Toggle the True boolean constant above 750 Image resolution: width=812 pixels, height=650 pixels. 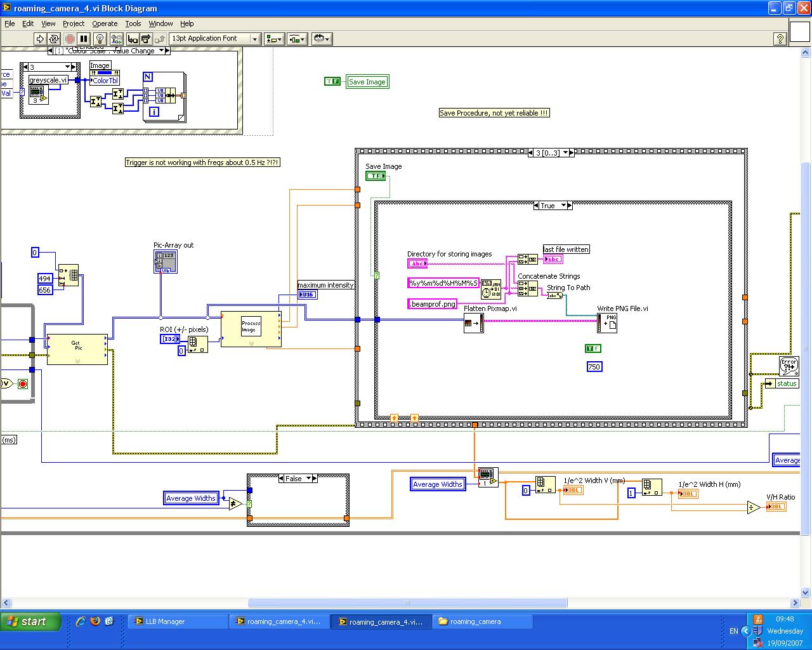593,348
